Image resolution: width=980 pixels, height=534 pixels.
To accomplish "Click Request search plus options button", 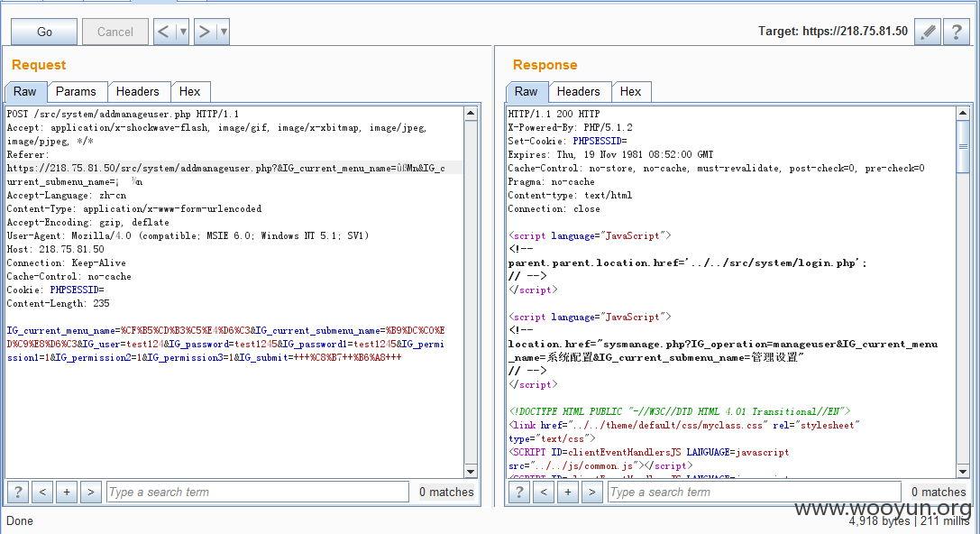I will [67, 493].
